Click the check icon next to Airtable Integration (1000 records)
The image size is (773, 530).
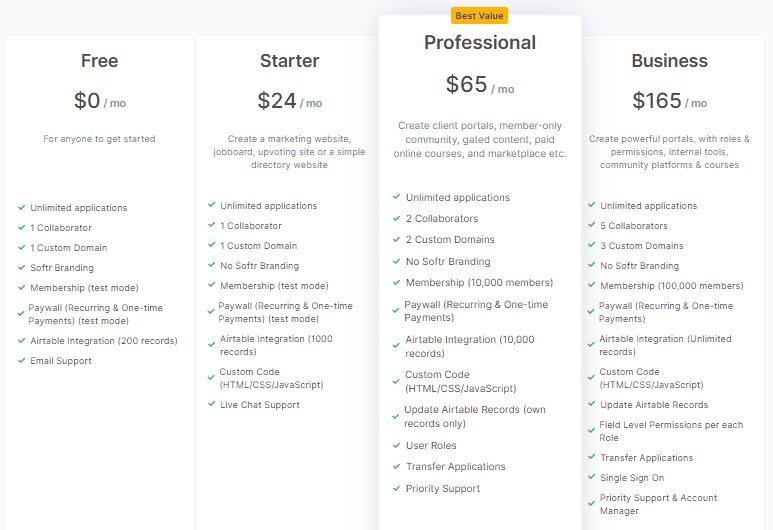pos(211,339)
